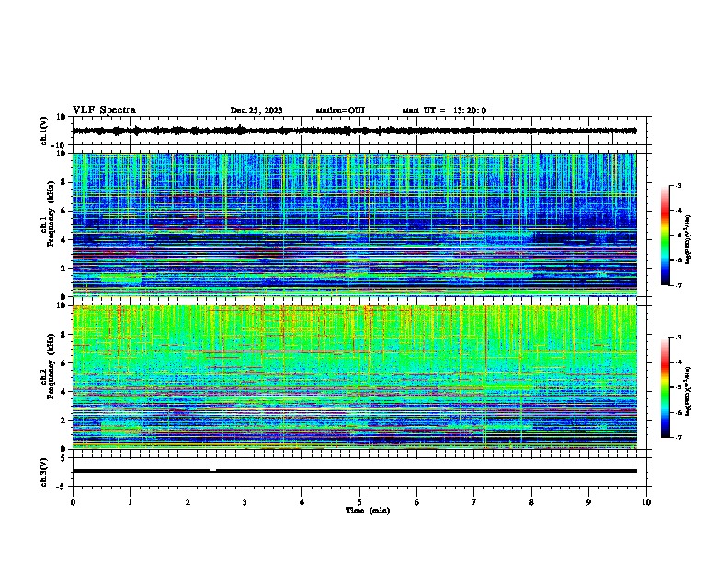Click the "ch.3(V)" axis label
This screenshot has height=563, width=728.
click(44, 472)
